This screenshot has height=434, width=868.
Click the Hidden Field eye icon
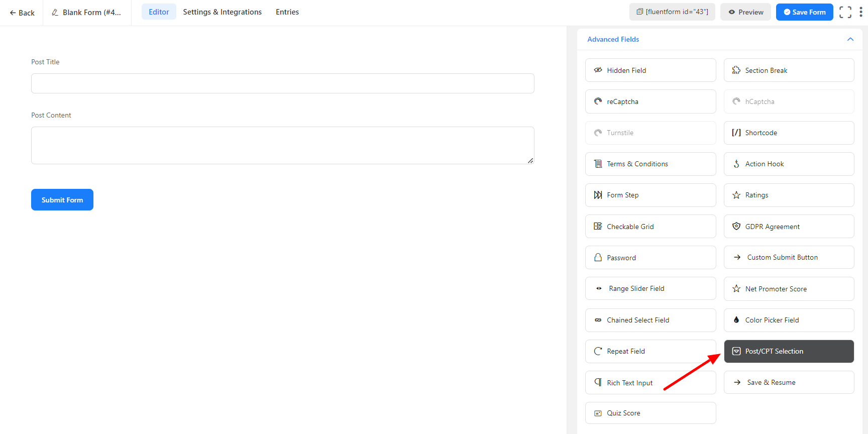click(x=598, y=70)
